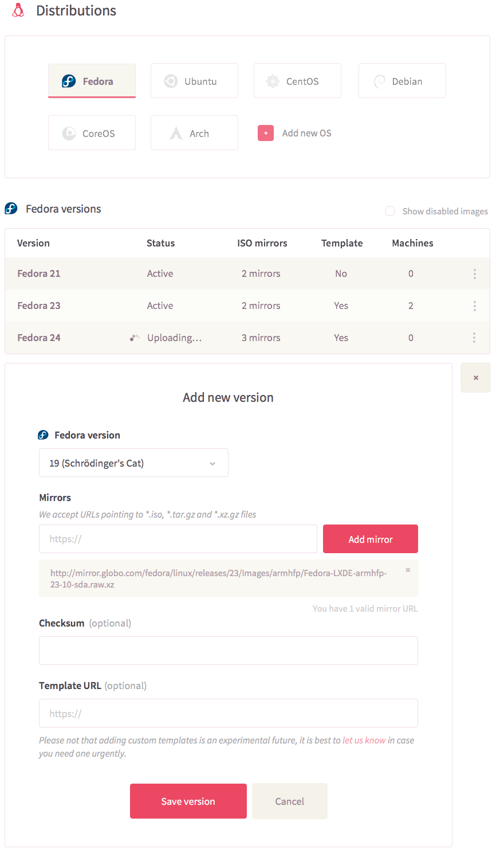Screen dimensions: 504x857
Task: Click the Status column header
Action: point(161,243)
